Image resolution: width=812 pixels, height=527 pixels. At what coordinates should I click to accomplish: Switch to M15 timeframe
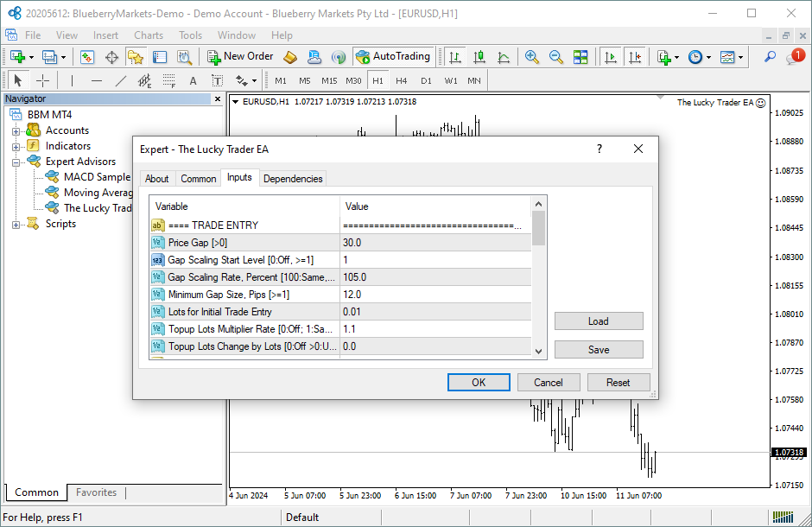(329, 80)
